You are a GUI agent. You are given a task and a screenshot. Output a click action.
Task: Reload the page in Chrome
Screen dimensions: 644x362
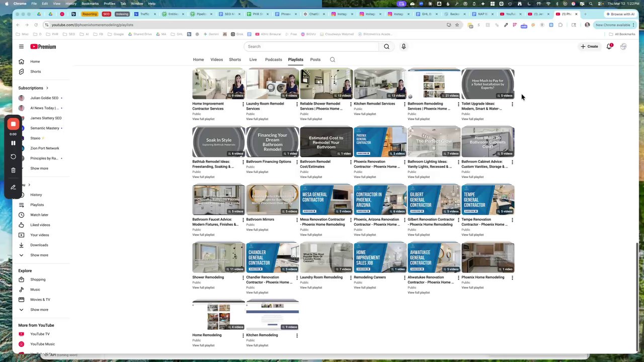(x=36, y=25)
